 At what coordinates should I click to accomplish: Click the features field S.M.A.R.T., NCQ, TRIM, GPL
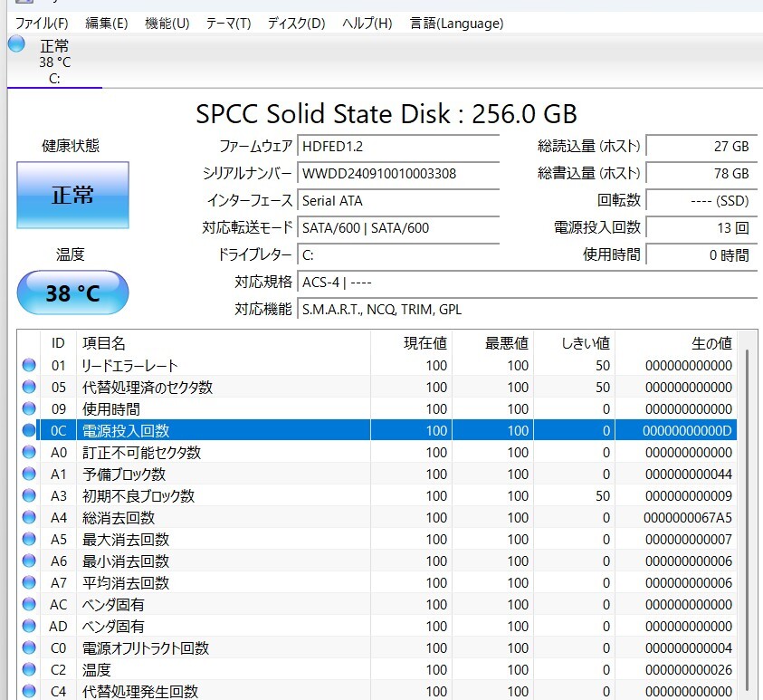(528, 310)
